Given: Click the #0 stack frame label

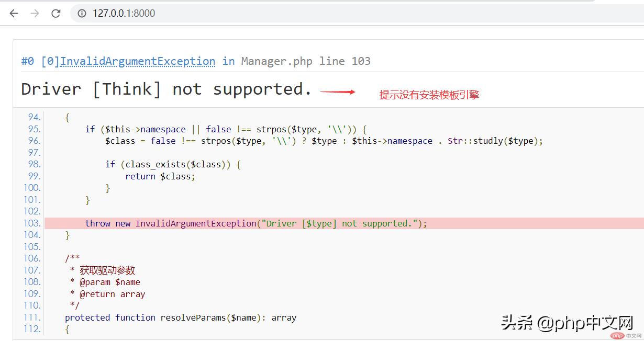Looking at the screenshot, I should (x=27, y=61).
